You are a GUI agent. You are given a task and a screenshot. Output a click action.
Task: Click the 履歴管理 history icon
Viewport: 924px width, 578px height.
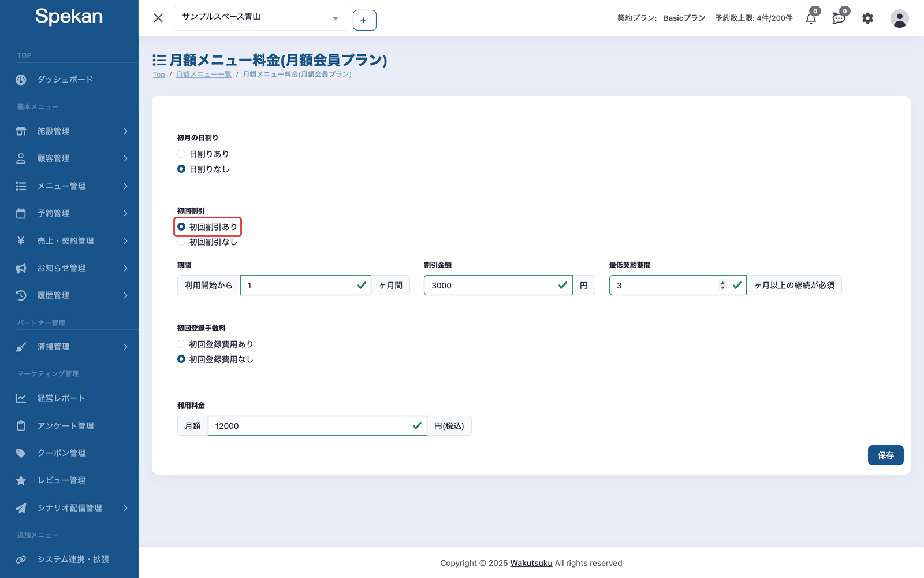(x=21, y=295)
